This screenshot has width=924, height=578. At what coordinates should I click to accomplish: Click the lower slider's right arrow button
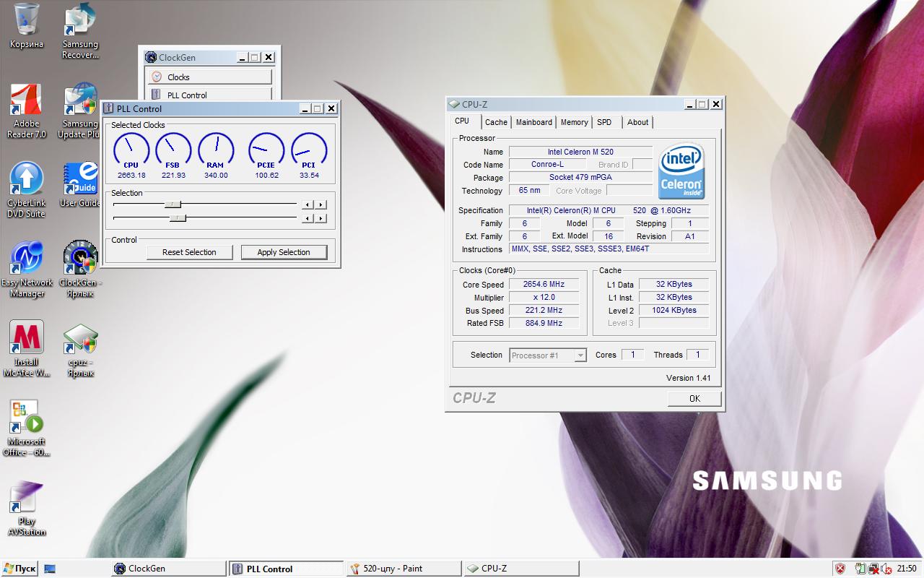click(x=321, y=218)
